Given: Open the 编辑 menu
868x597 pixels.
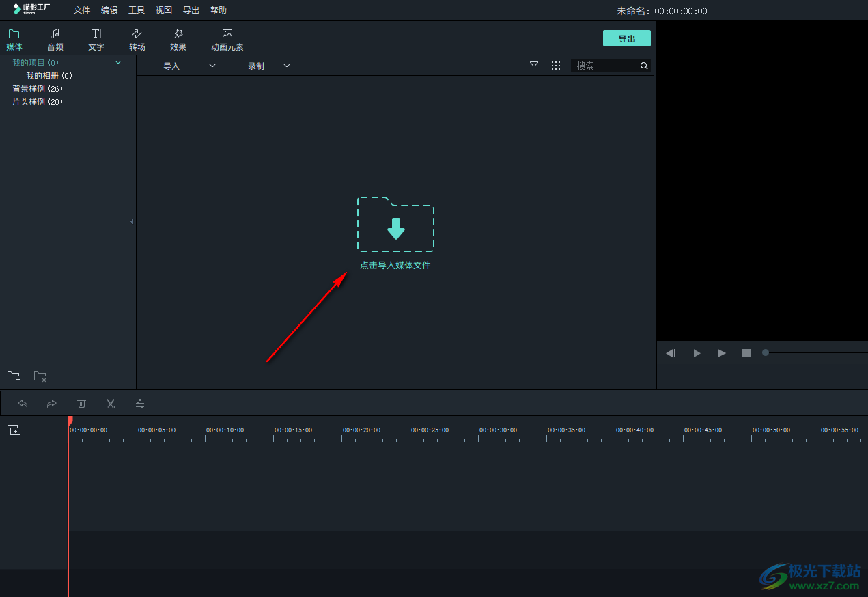Looking at the screenshot, I should 109,10.
